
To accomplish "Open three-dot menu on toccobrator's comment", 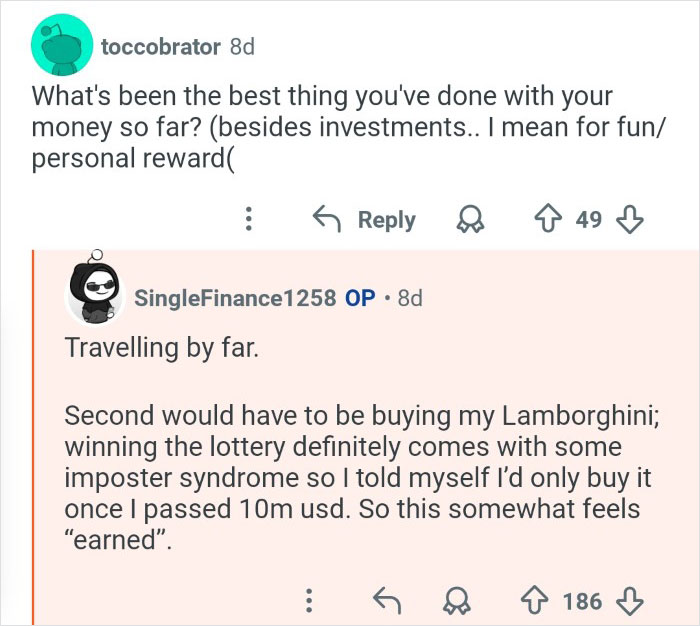I will coord(252,219).
